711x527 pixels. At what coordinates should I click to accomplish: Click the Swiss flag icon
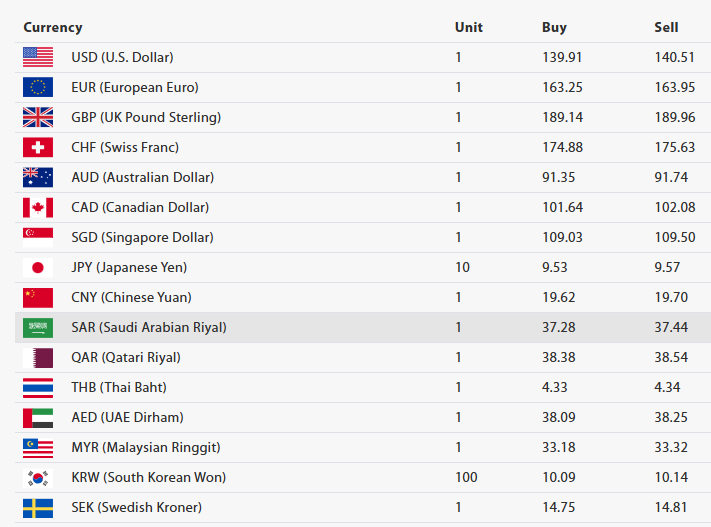click(38, 147)
